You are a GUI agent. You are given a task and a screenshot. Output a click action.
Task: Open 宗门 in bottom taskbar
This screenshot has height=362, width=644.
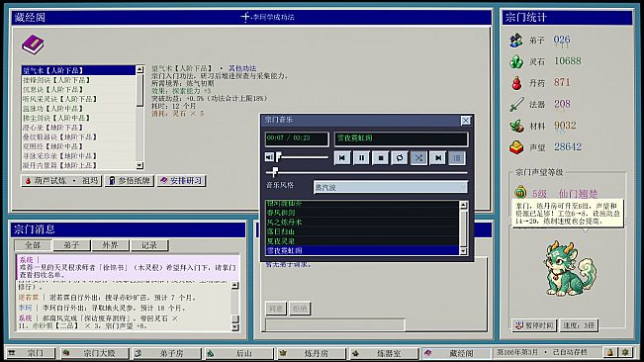[x=31, y=353]
